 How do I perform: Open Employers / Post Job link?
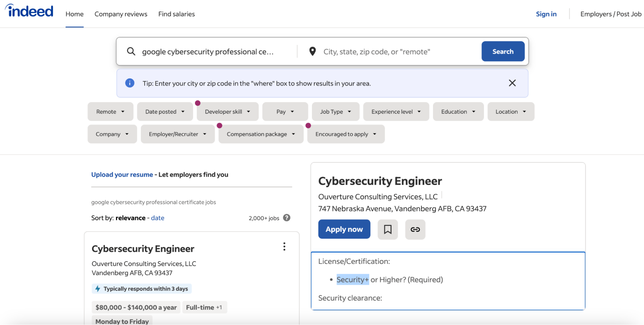pos(611,14)
